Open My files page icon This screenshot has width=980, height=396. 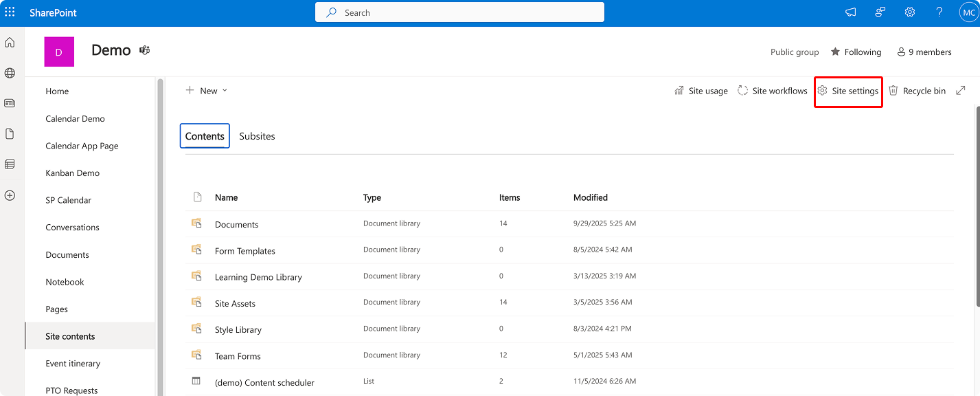click(10, 134)
